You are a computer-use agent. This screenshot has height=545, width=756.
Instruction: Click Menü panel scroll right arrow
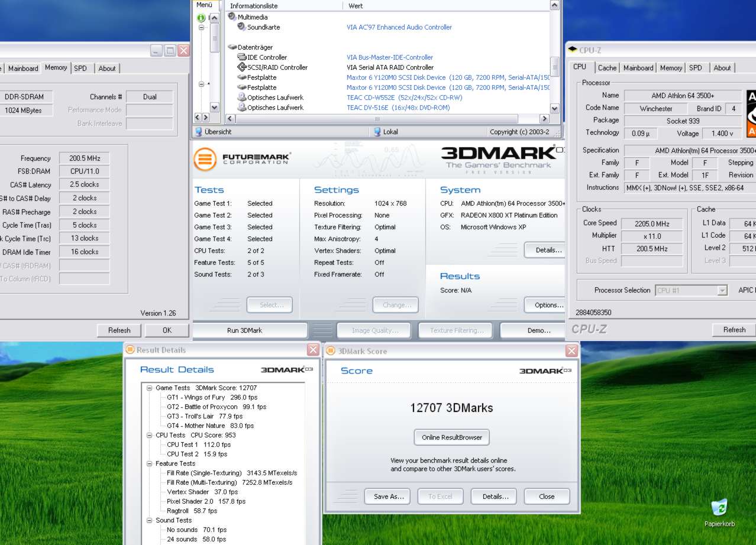point(206,118)
